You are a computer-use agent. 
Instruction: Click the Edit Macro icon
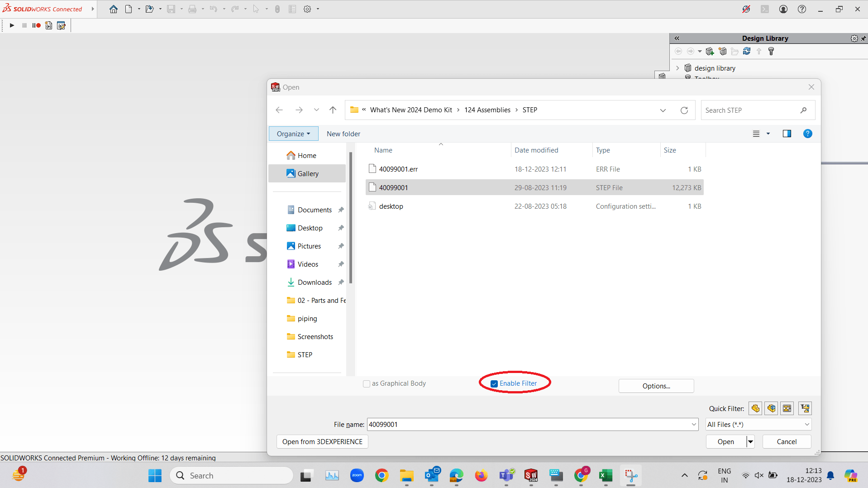click(61, 25)
